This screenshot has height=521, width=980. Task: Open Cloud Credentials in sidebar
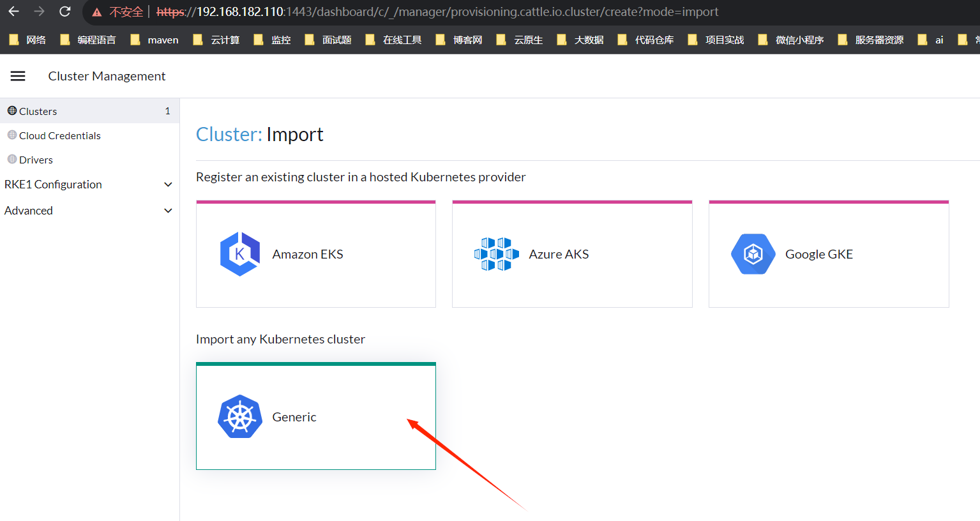tap(89, 135)
